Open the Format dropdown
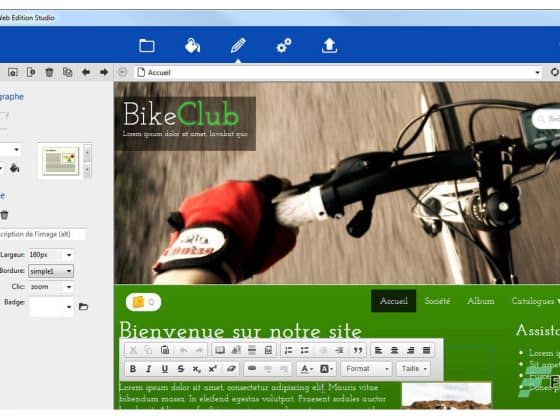The image size is (560, 420). click(x=366, y=369)
